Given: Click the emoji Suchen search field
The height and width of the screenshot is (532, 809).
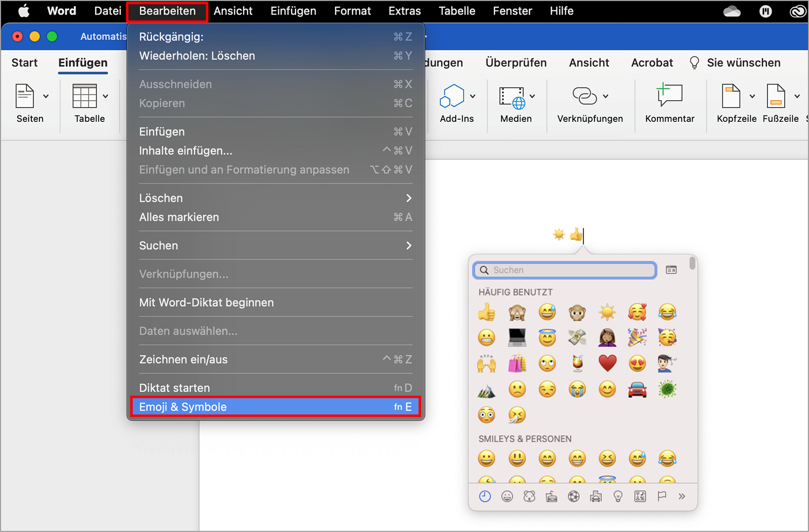Looking at the screenshot, I should pos(565,270).
